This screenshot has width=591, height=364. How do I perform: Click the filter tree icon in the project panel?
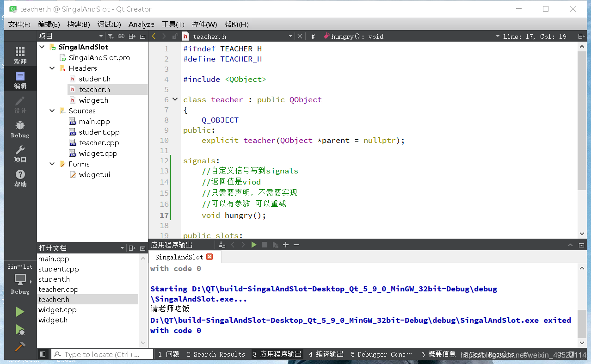111,36
